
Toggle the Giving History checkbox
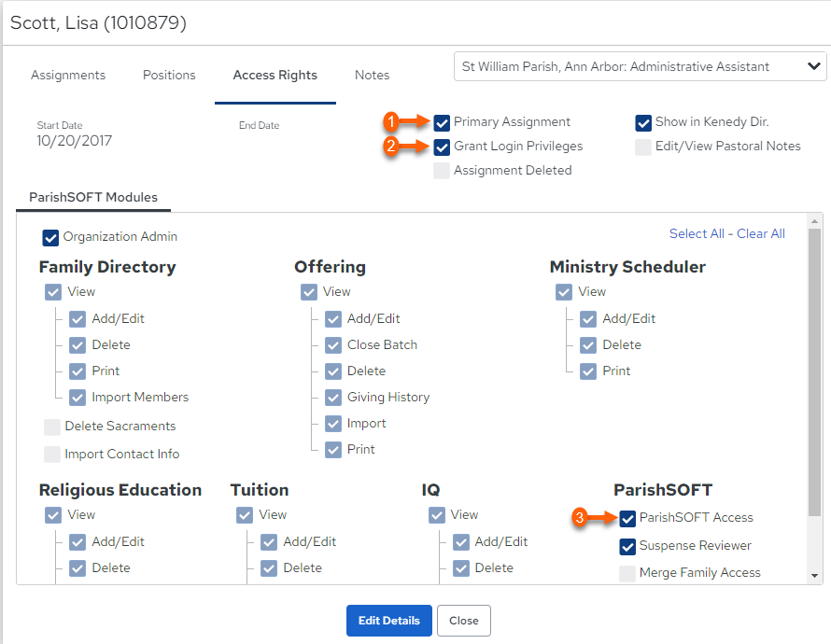click(x=332, y=398)
